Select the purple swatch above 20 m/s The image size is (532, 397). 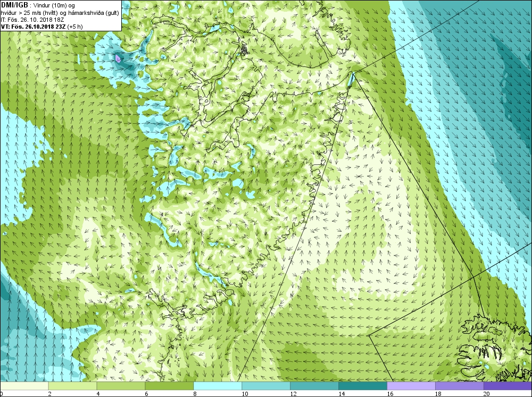click(x=508, y=386)
